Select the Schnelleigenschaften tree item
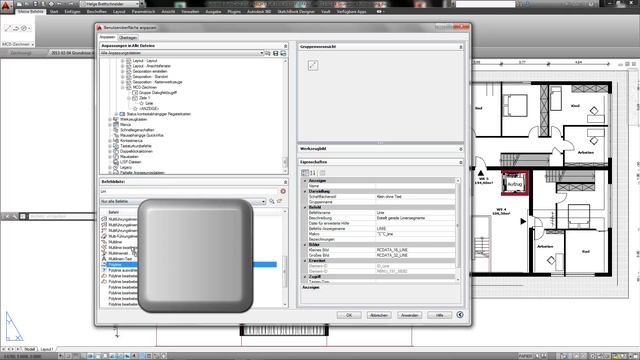Viewport: 640px width, 360px height. [x=137, y=130]
